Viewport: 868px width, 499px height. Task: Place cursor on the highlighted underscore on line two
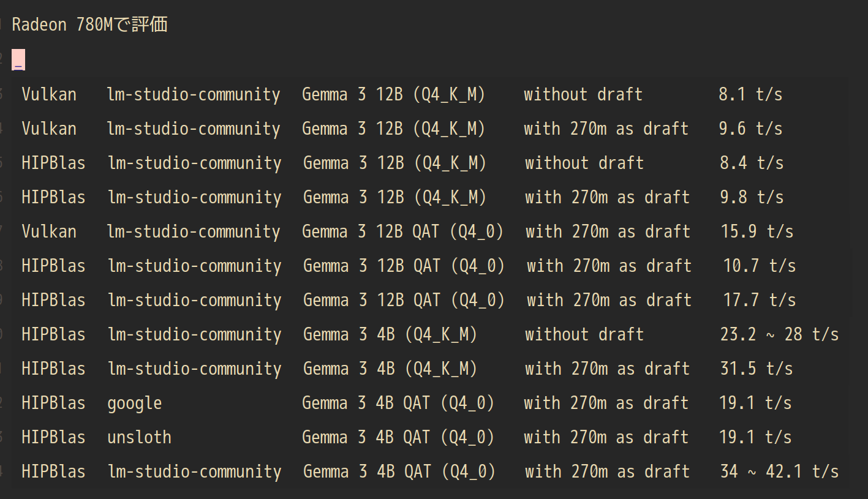point(18,60)
